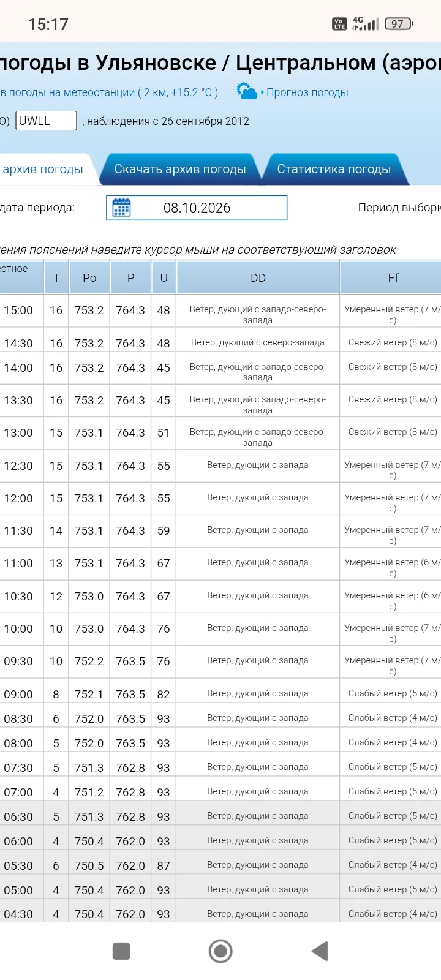Tap the weather forecast cloud-sun icon
The image size is (441, 980).
tap(247, 91)
